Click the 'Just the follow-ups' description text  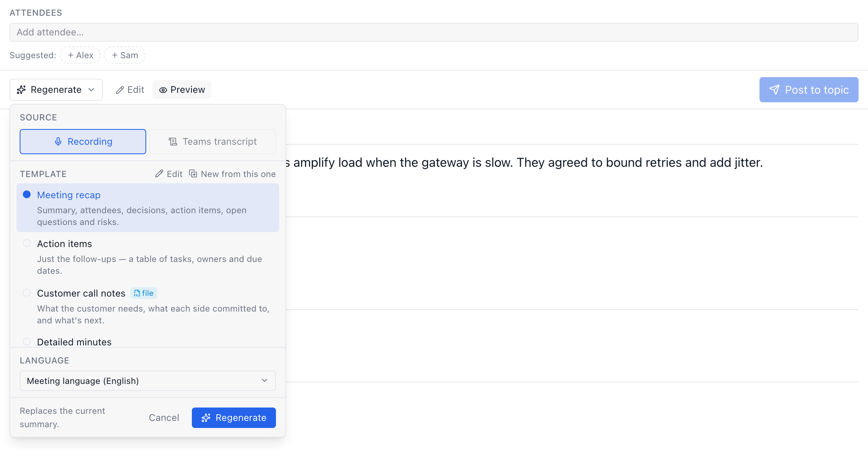(x=150, y=265)
